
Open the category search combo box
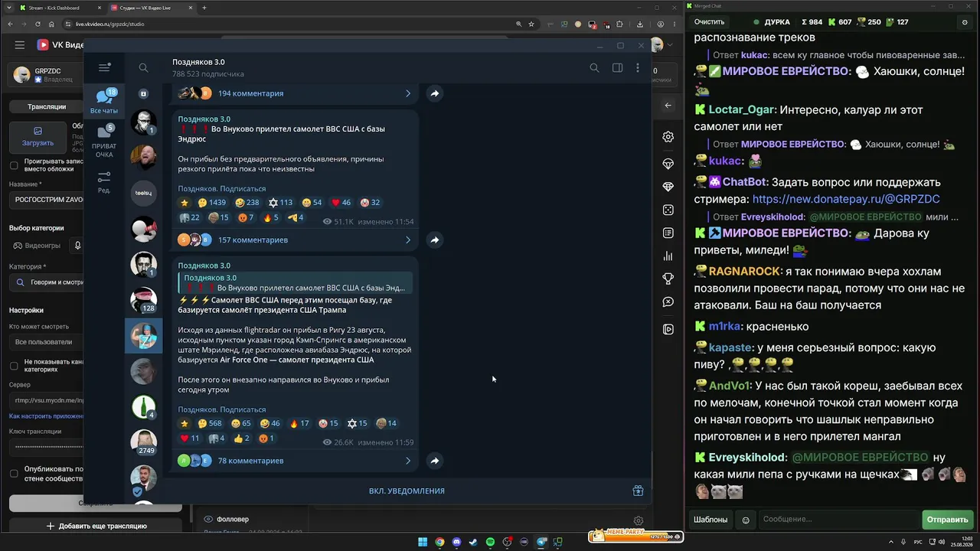click(47, 282)
